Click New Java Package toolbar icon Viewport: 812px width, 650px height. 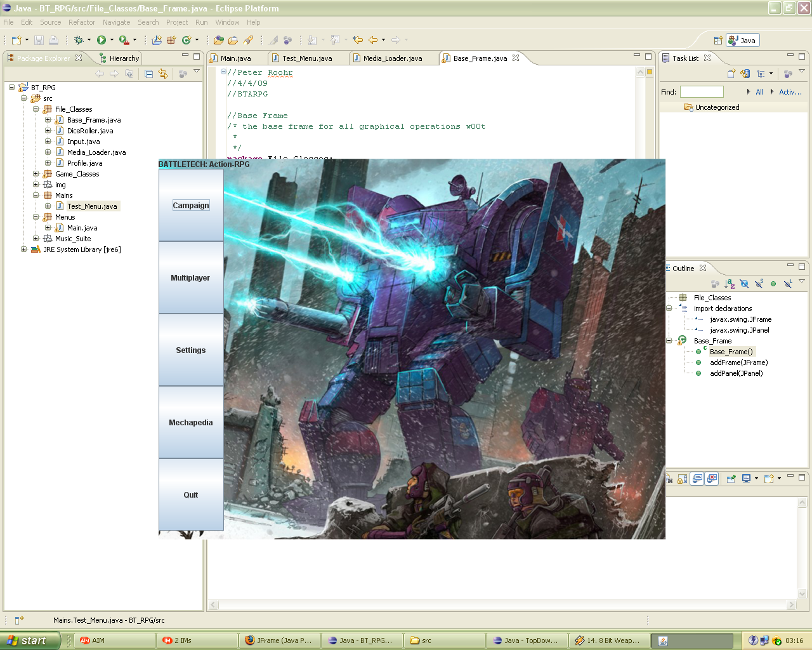[x=171, y=40]
